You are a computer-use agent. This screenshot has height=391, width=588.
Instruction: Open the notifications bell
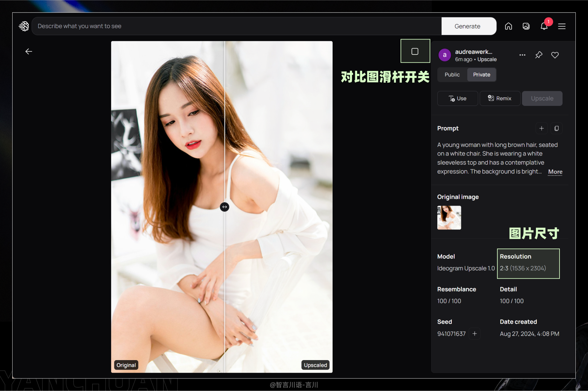tap(544, 26)
